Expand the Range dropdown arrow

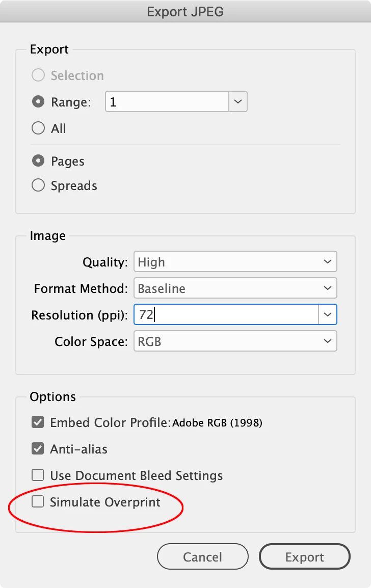[237, 102]
